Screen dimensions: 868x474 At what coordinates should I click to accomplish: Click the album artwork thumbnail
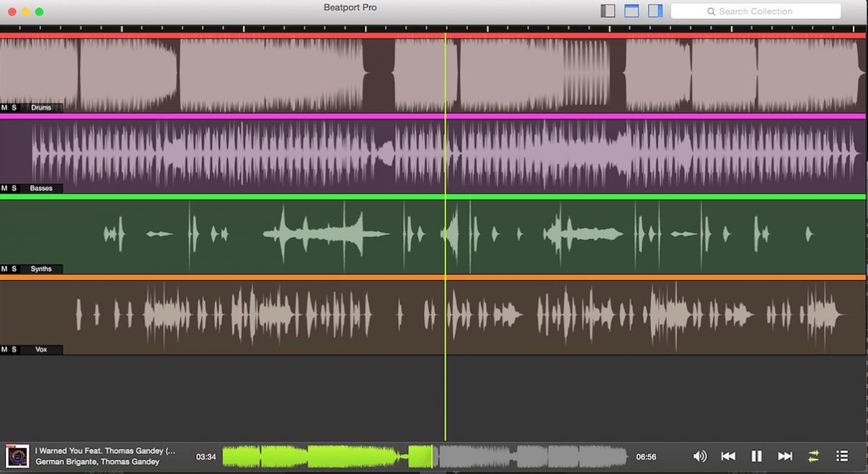[x=17, y=457]
